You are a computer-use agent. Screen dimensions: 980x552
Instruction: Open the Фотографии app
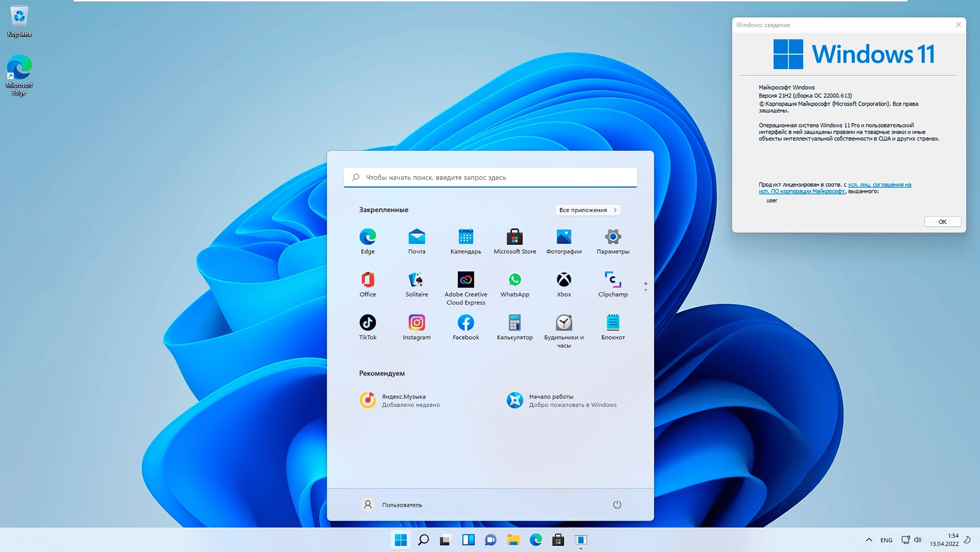click(564, 241)
